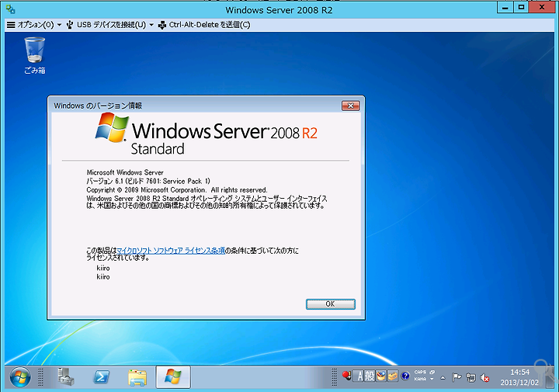Click the red IME language bar icon

coord(346,376)
